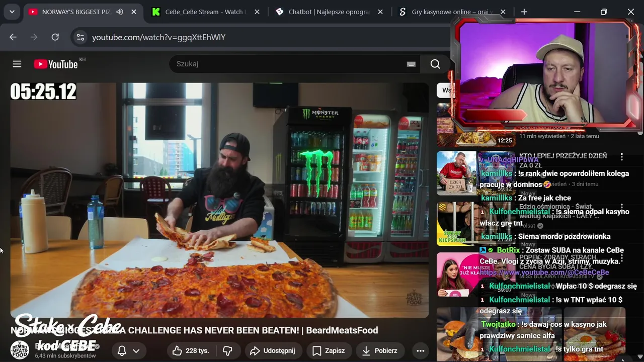Open recommended video thumbnail with 12:25 duration
The image size is (644, 362).
coord(476,125)
